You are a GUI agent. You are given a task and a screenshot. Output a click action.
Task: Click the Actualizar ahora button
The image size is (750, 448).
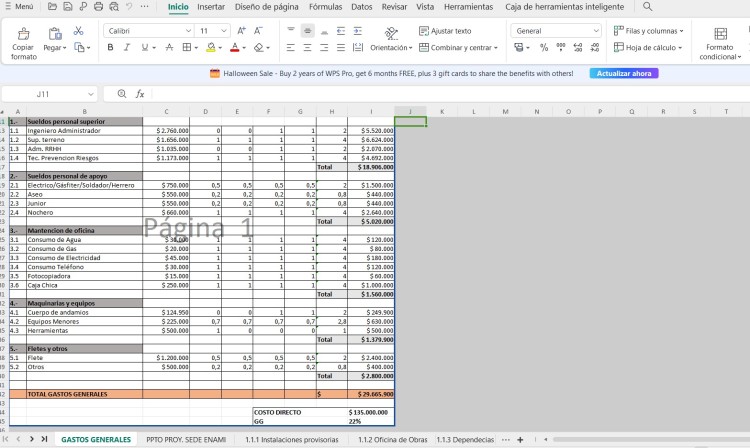[x=624, y=74]
